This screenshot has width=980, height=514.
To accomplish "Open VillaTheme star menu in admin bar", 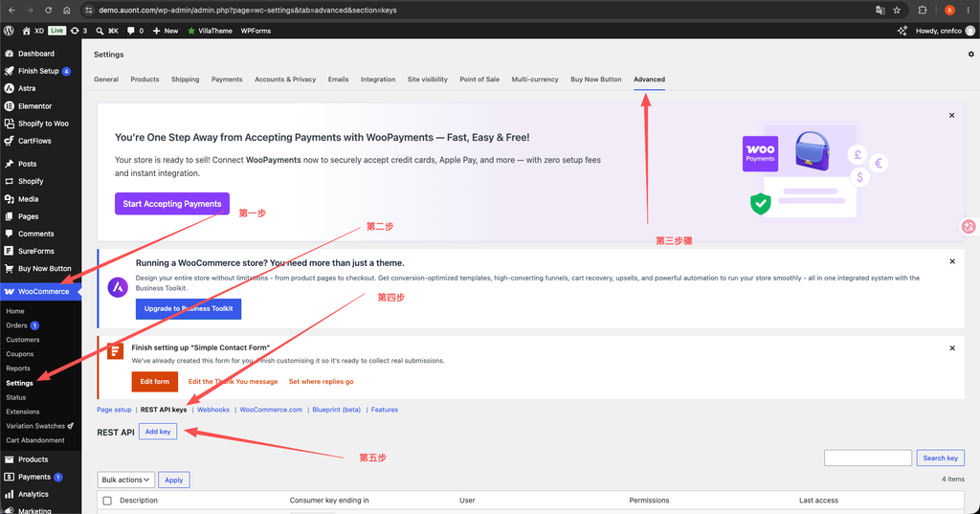I will coord(210,31).
